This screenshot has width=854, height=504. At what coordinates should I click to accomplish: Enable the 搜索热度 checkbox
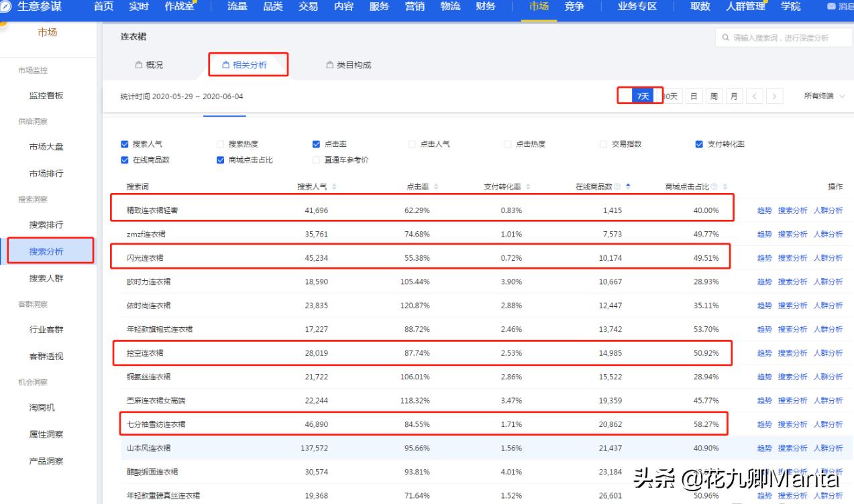tap(220, 144)
